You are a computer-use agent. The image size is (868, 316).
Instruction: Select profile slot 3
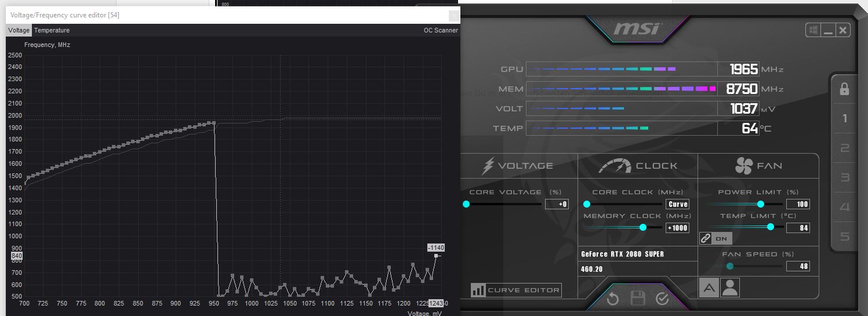(844, 178)
